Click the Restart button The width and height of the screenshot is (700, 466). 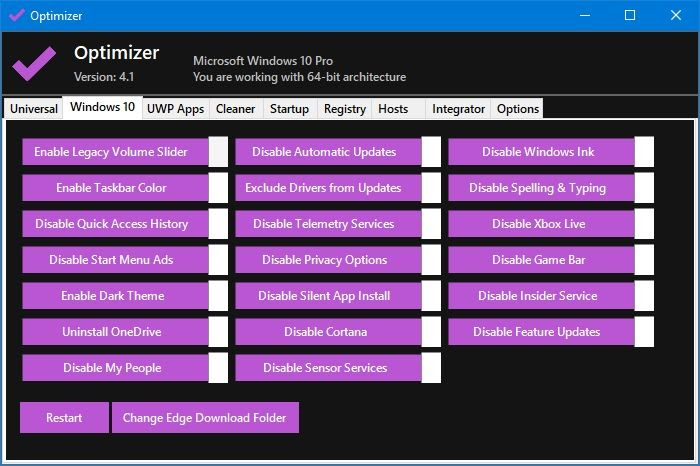pyautogui.click(x=64, y=418)
